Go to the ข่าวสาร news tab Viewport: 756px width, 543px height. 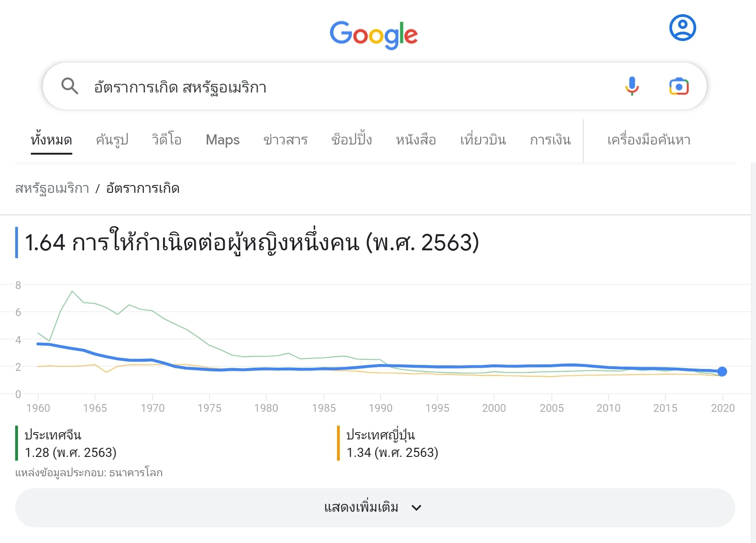[x=285, y=139]
